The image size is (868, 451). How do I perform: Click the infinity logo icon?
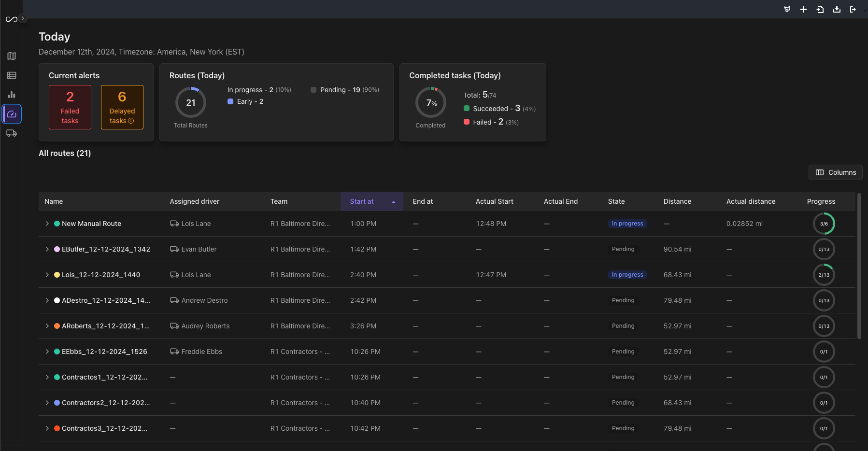pos(12,19)
